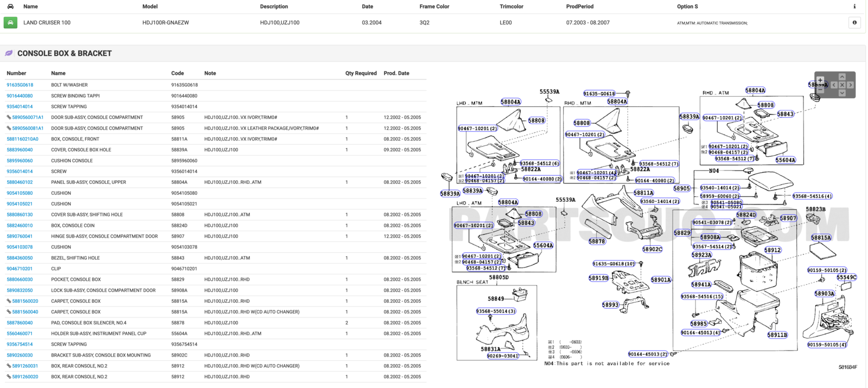
Task: Select callout 58941A in the diagram
Action: [x=701, y=284]
